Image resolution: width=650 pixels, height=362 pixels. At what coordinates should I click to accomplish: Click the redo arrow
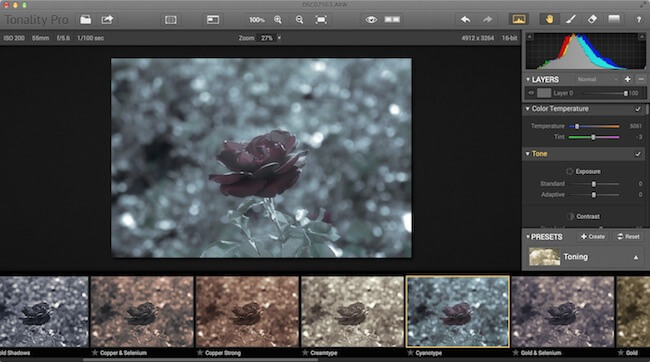click(x=488, y=19)
